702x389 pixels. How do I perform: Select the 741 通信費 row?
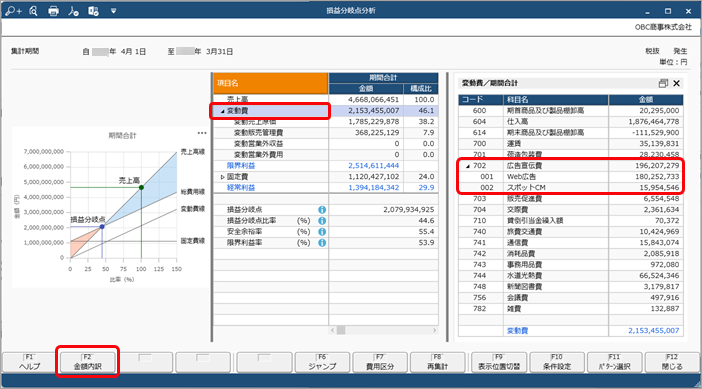pos(571,243)
